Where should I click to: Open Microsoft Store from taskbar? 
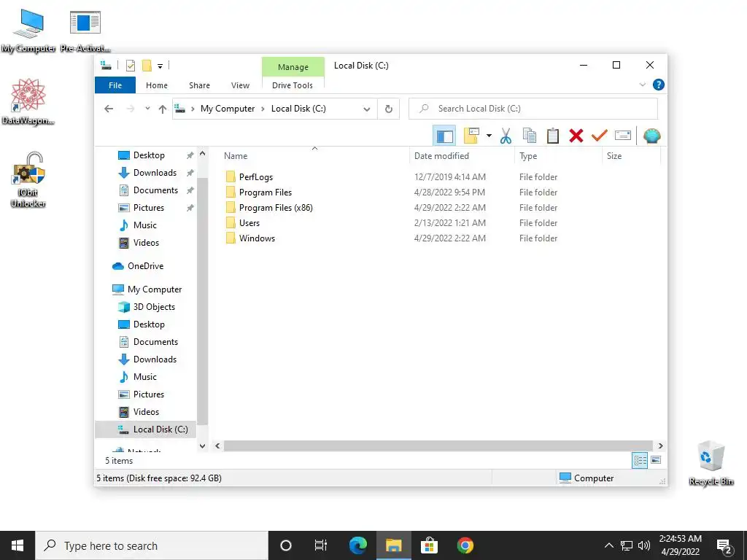pos(429,545)
